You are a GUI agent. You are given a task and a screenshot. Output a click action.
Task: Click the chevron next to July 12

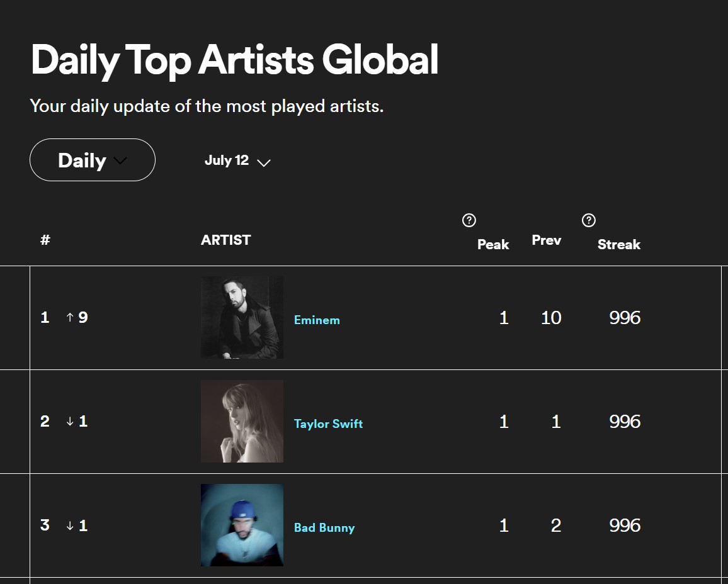pos(264,163)
